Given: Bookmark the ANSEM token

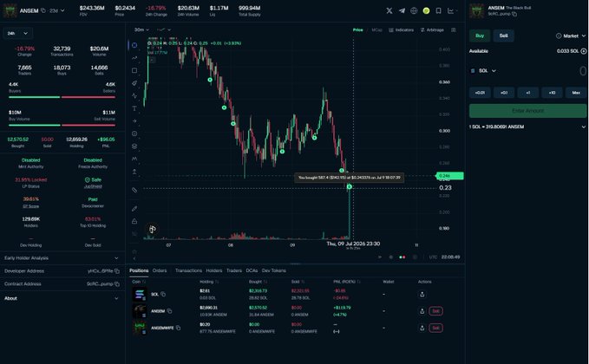Looking at the screenshot, I should coord(438,11).
